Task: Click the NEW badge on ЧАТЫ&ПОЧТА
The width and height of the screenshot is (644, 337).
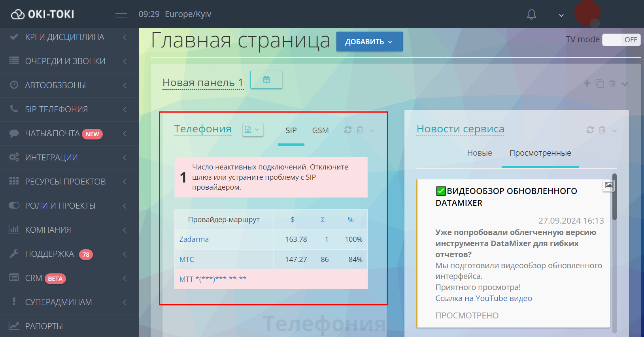Action: [92, 134]
